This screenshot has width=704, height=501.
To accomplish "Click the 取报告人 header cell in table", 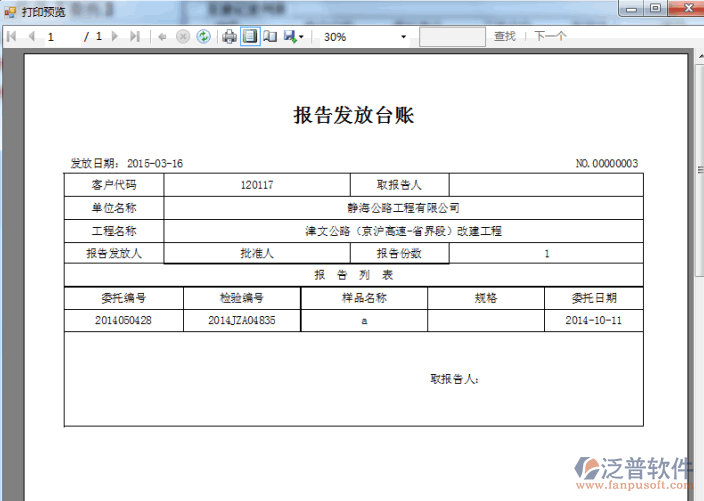I will coord(399,185).
